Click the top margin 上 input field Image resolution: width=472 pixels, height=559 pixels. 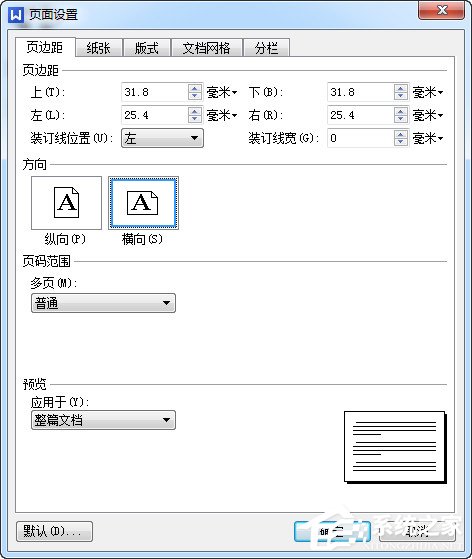154,92
